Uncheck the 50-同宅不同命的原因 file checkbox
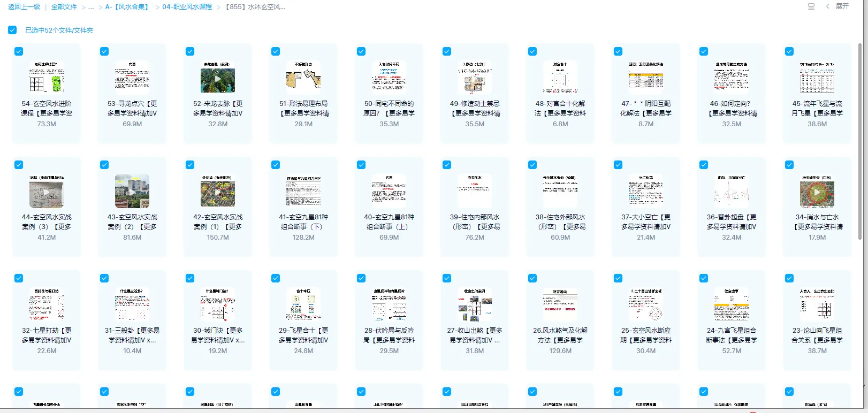Viewport: 868px width, 413px height. (361, 51)
